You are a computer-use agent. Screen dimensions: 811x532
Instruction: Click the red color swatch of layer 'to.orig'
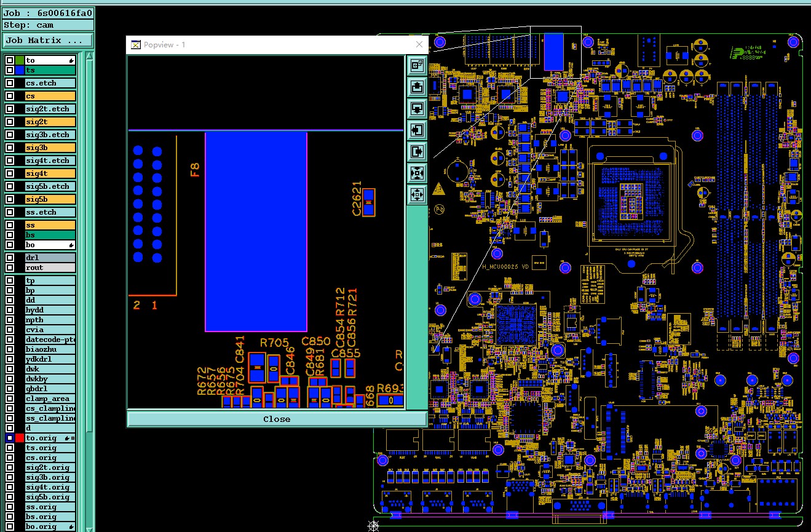tap(20, 438)
